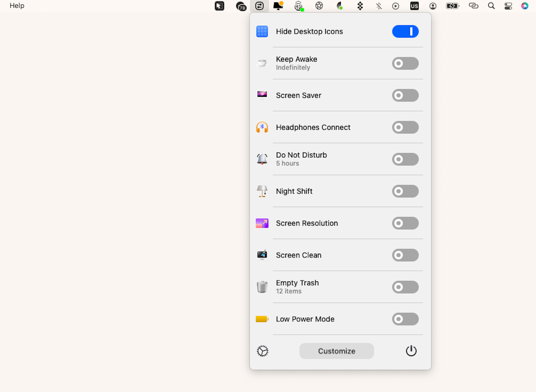The width and height of the screenshot is (536, 392).
Task: Click the Screen Resolution gradient icon
Action: point(262,223)
